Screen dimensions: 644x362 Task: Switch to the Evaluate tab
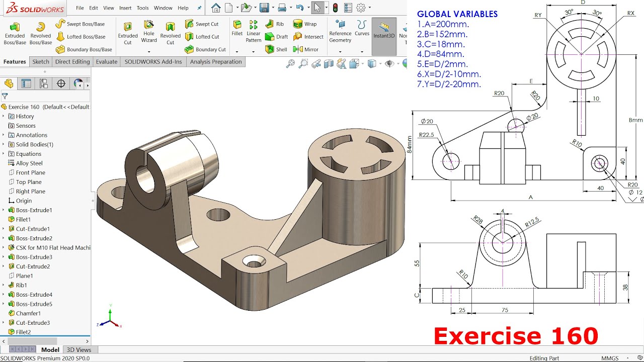point(107,62)
